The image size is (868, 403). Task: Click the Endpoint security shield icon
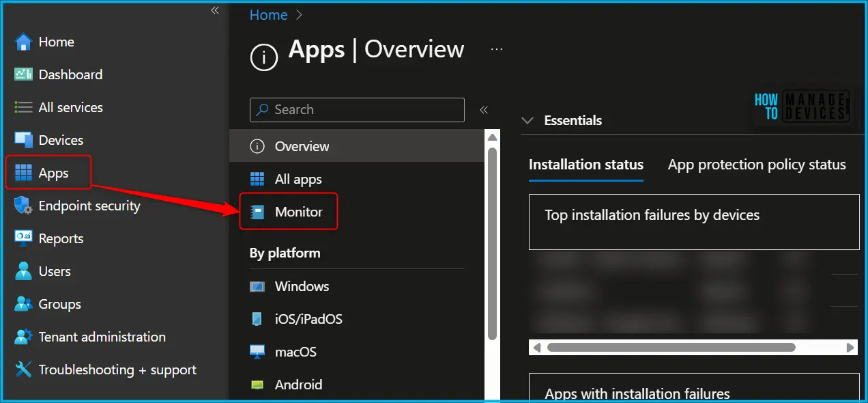23,206
